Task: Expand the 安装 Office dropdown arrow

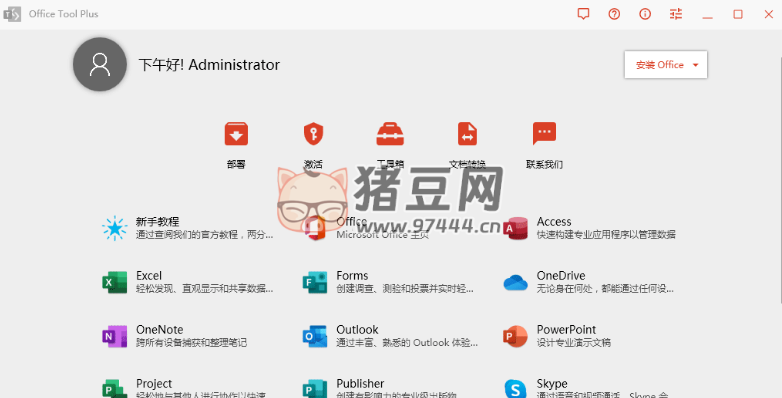Action: (696, 65)
